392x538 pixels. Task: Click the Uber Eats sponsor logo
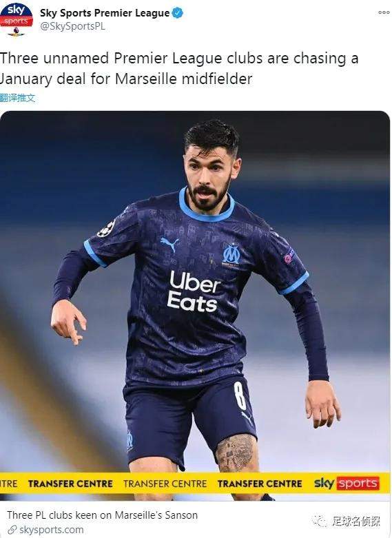[x=194, y=291]
